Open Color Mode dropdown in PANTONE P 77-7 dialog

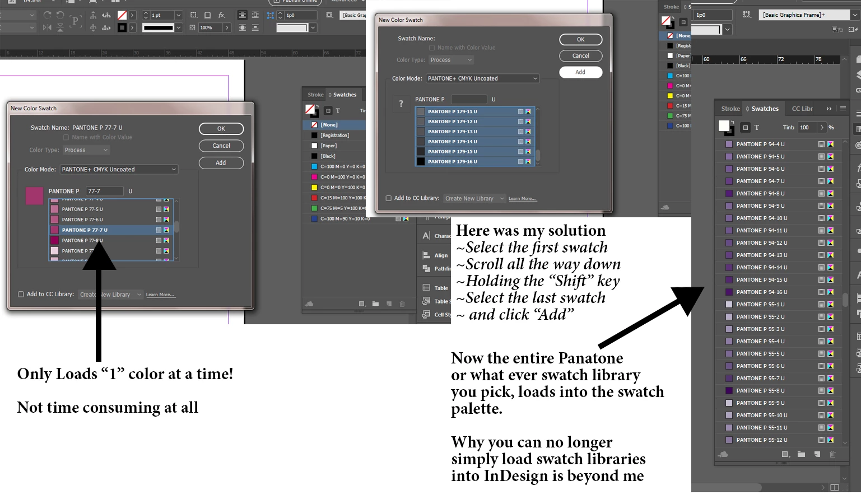(x=119, y=169)
